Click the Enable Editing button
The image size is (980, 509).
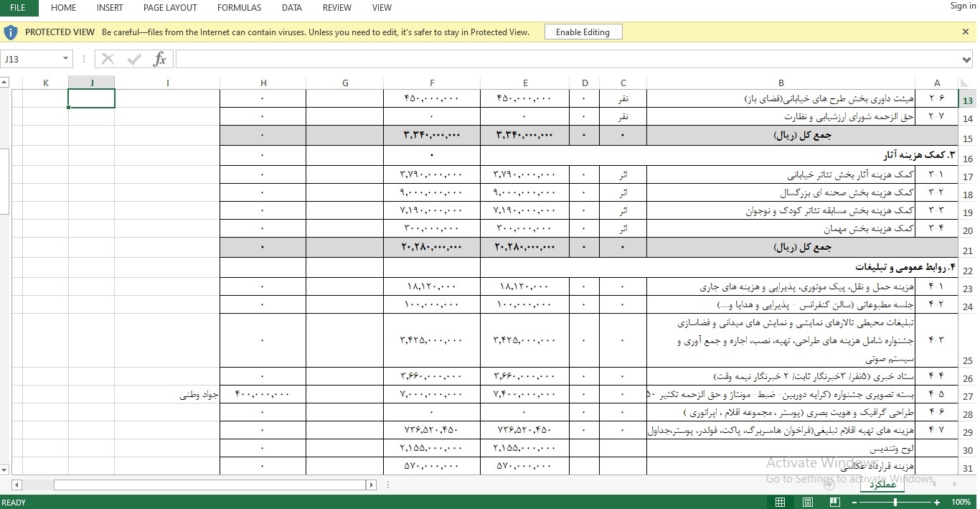point(583,32)
